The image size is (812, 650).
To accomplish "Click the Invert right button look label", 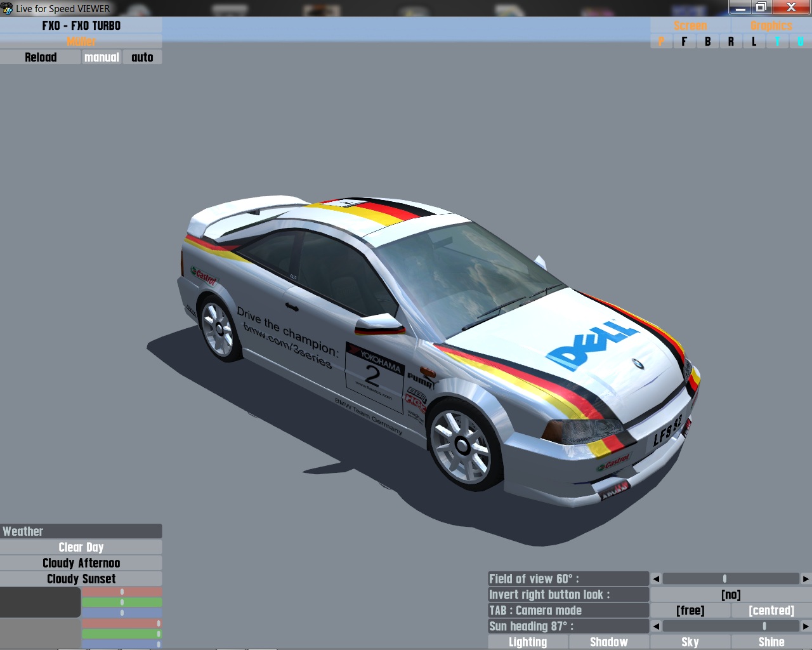I will [x=568, y=595].
